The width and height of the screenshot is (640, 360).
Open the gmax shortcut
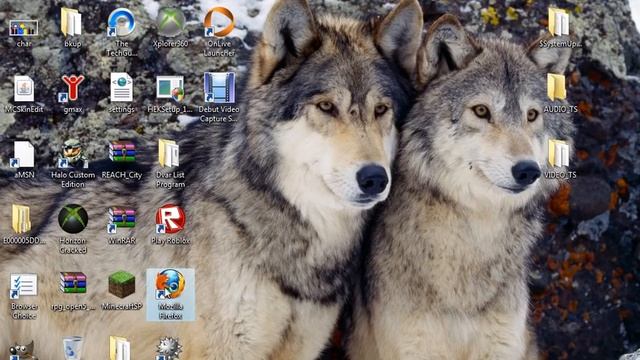[72, 88]
